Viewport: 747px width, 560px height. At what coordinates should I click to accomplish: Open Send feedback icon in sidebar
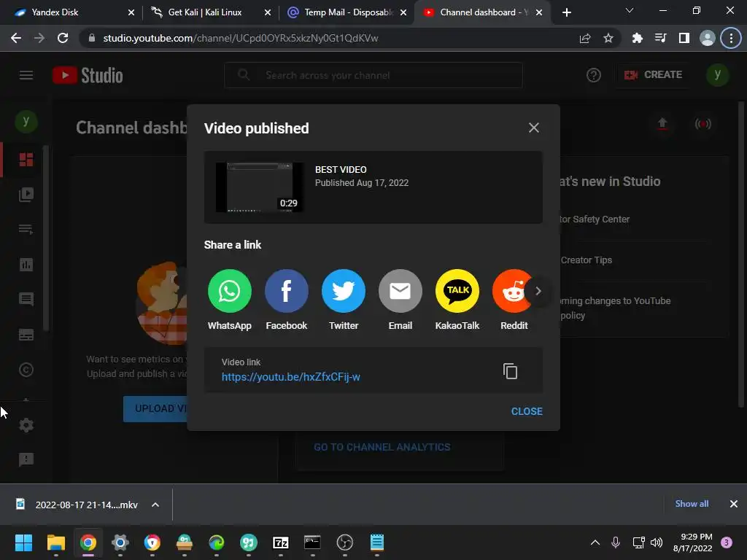click(x=26, y=459)
